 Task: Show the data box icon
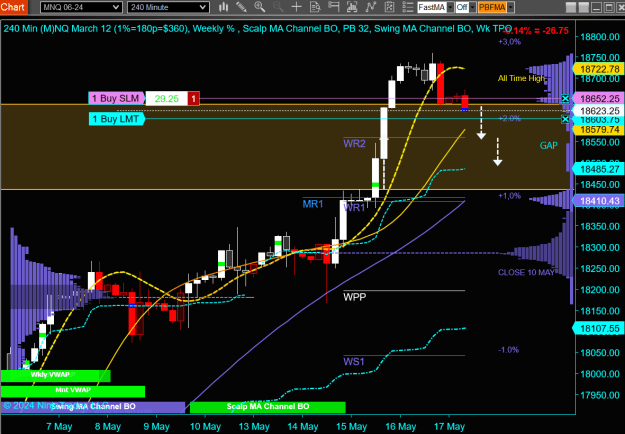tap(315, 7)
